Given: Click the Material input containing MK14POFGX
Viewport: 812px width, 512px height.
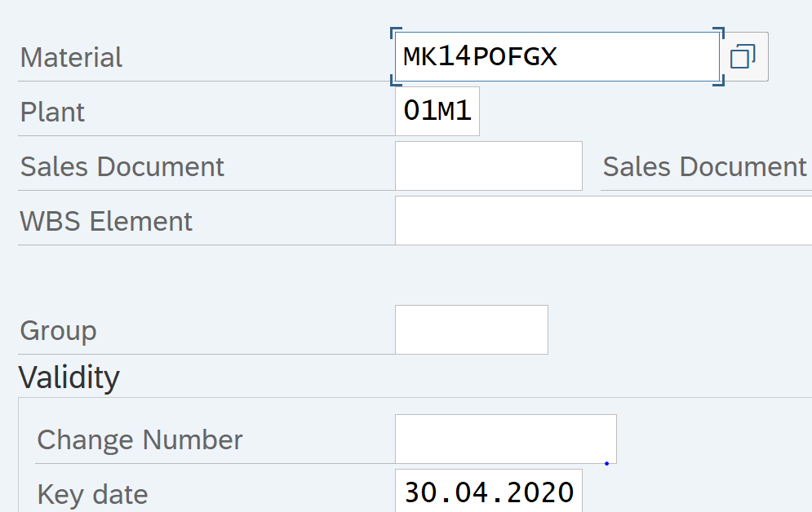Looking at the screenshot, I should pos(555,57).
